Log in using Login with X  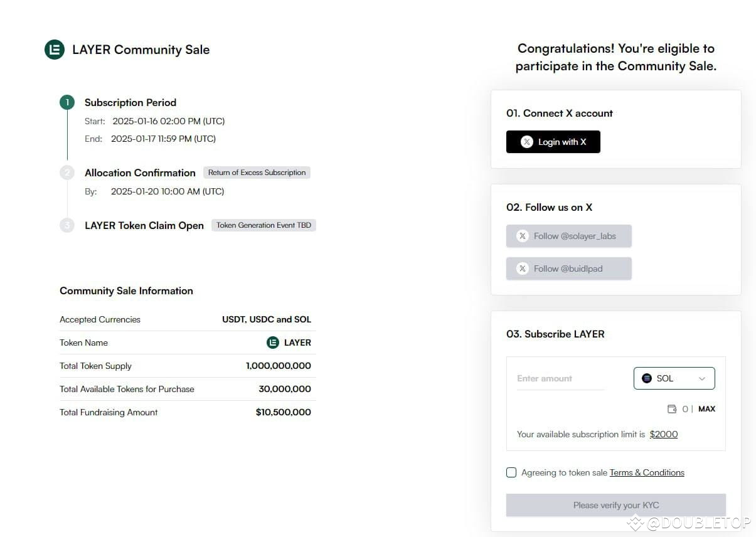pyautogui.click(x=553, y=142)
